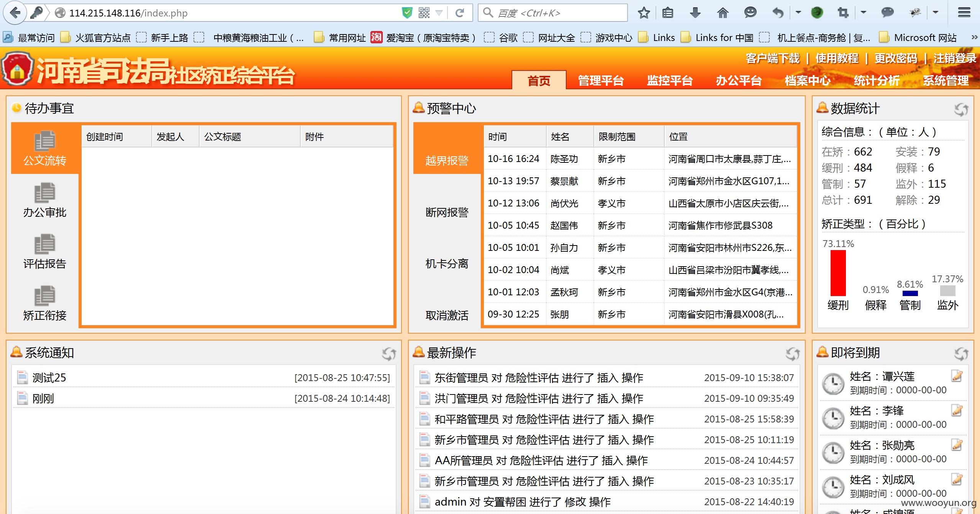Refresh the 即将到期 panel

click(x=961, y=354)
